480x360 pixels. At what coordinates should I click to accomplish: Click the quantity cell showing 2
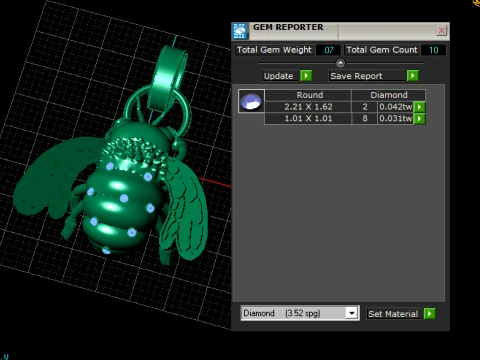point(365,107)
